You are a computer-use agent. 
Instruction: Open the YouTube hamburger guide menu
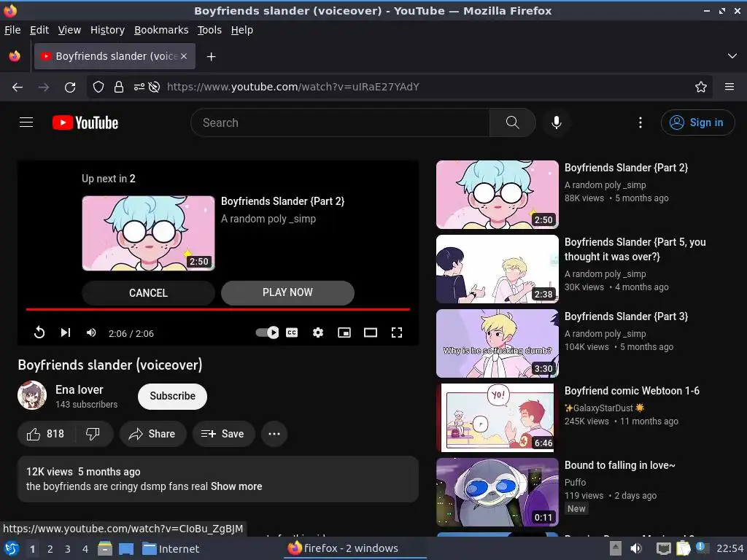[26, 122]
